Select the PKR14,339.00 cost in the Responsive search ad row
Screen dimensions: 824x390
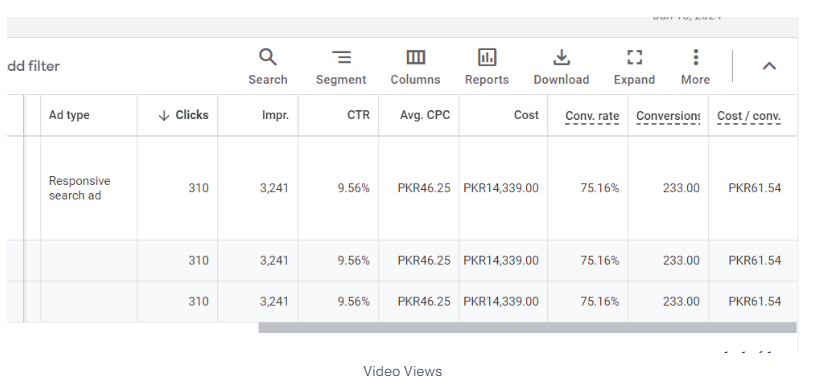coord(501,188)
